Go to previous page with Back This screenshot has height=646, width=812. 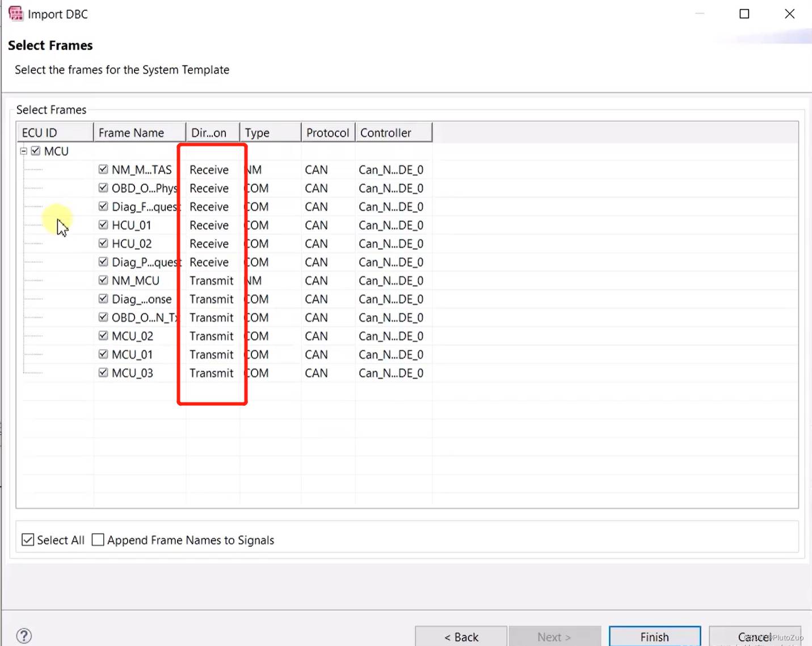point(461,637)
